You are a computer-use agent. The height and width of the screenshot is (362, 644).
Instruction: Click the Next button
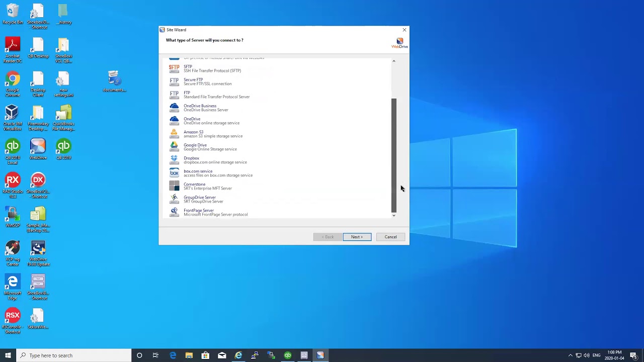[x=357, y=237]
